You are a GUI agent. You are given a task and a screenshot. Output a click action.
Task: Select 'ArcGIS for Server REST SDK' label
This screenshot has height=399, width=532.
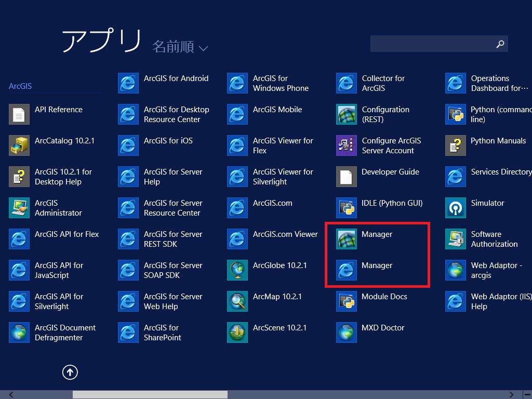pos(173,239)
